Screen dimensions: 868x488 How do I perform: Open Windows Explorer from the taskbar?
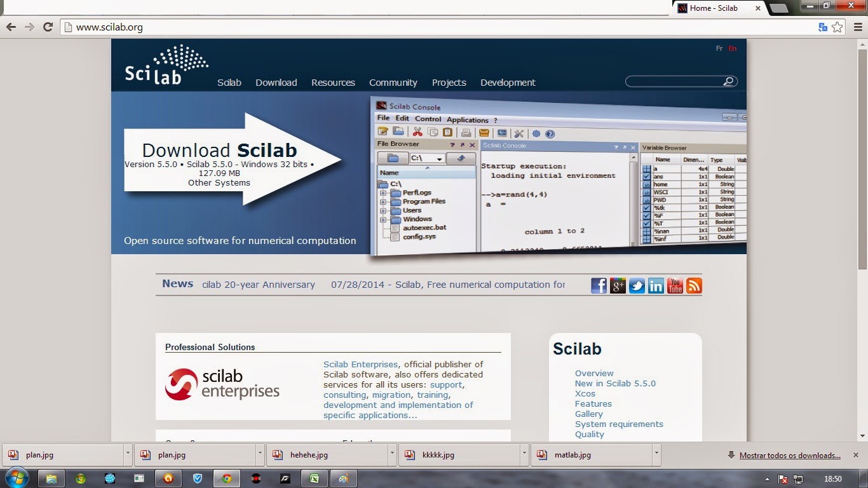(51, 478)
